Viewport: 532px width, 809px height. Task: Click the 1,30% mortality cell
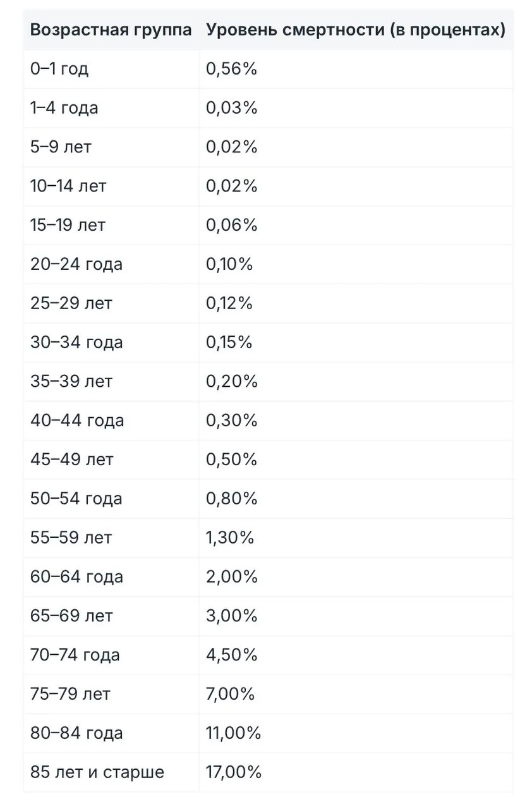click(x=230, y=538)
